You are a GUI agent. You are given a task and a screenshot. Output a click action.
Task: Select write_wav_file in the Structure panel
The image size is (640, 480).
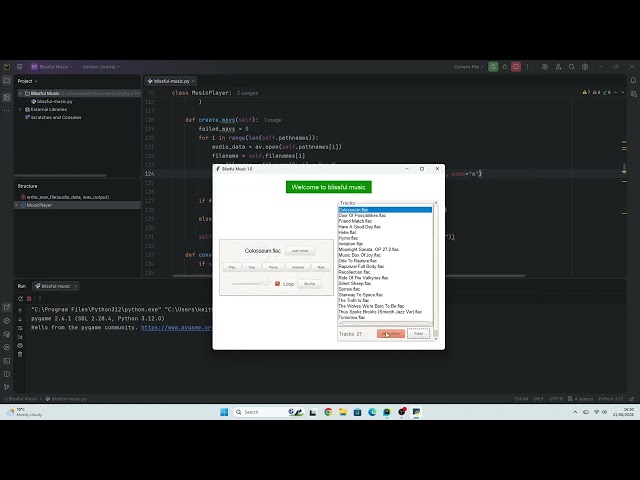pyautogui.click(x=65, y=197)
